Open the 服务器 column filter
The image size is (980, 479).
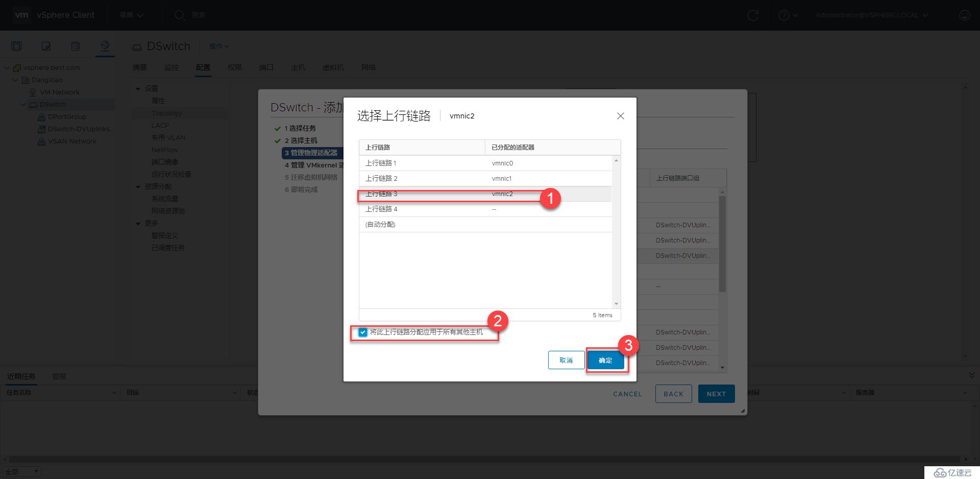click(x=965, y=393)
